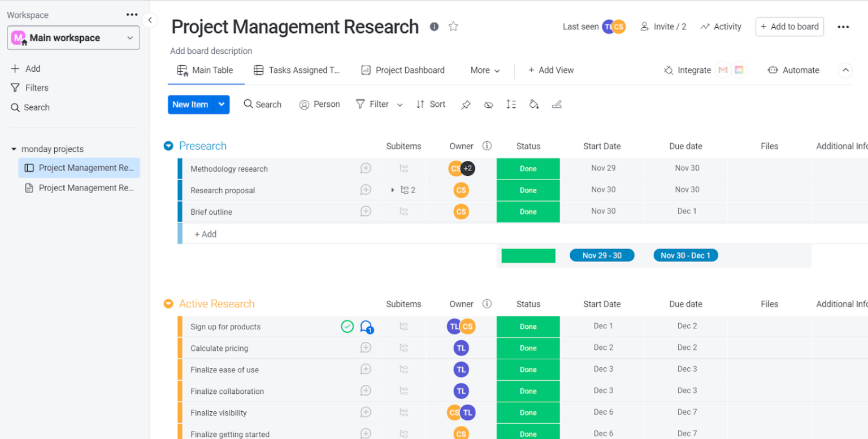Click the Add to board button
Viewport: 868px width, 439px height.
pyautogui.click(x=789, y=26)
